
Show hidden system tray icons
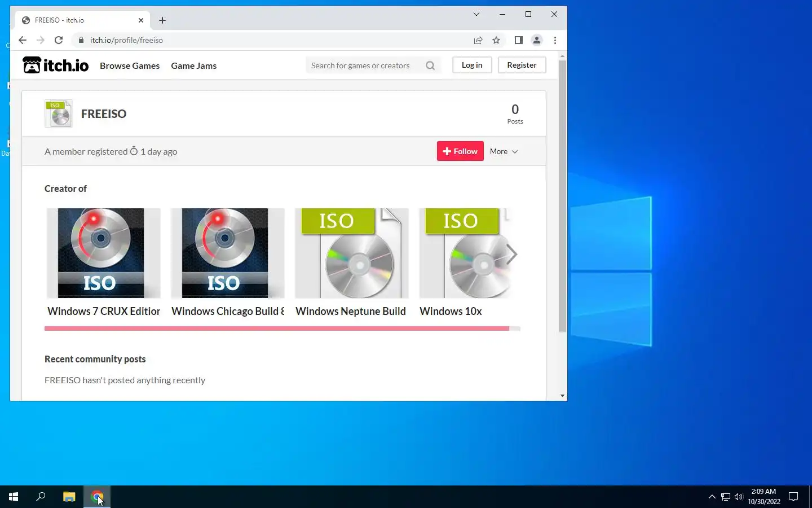[712, 497]
